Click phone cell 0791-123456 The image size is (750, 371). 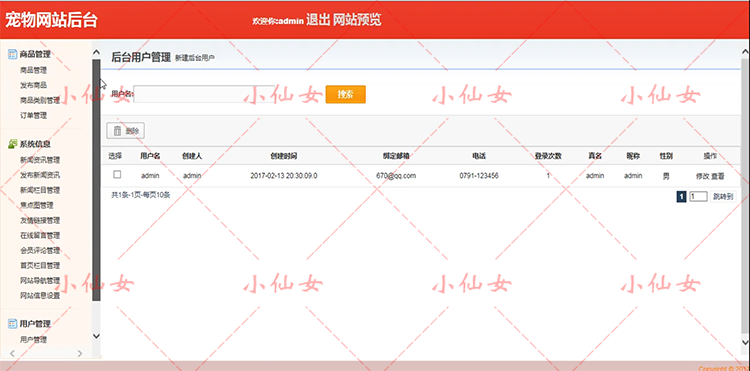pyautogui.click(x=479, y=176)
